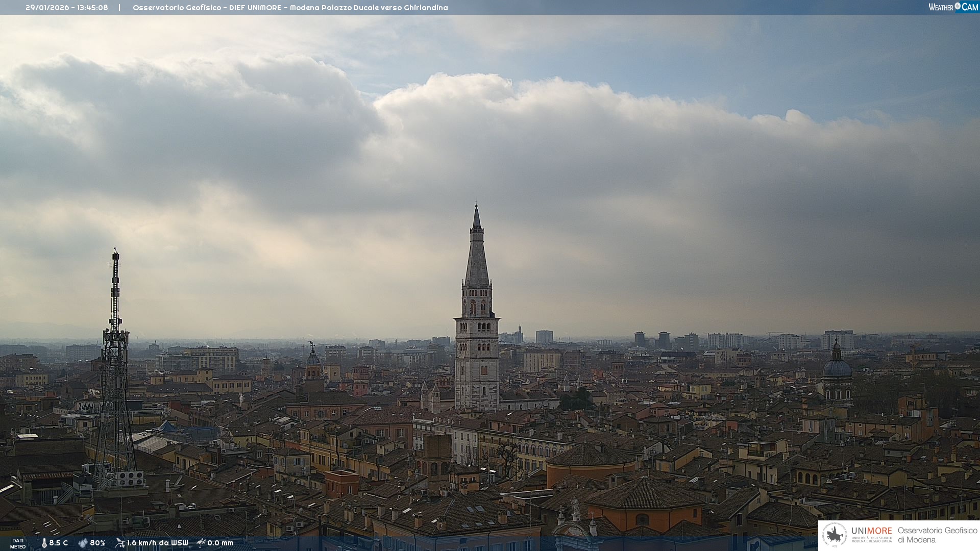Click Osservatorio Geofisico di Modena logo text
This screenshot has width=980, height=551.
coord(937,535)
